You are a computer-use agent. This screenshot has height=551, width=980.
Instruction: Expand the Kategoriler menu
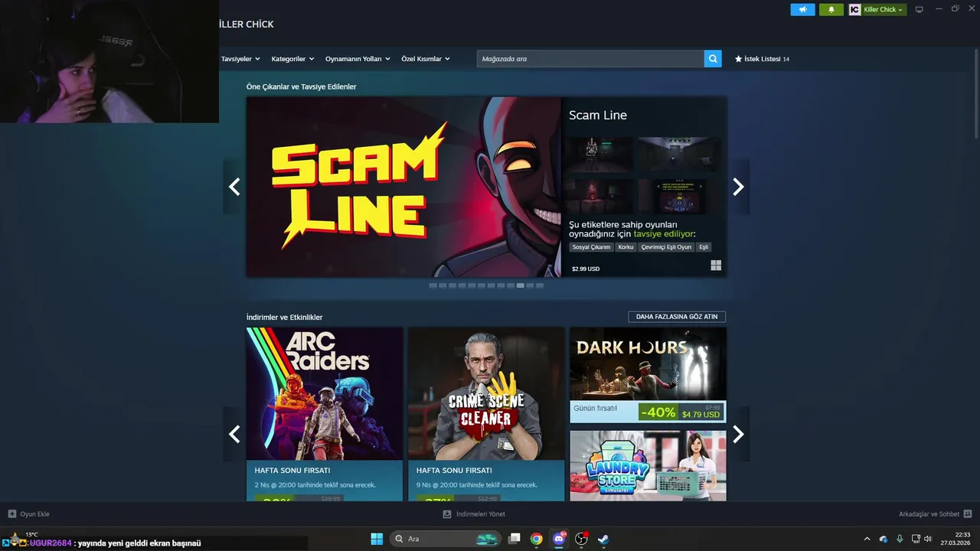(x=292, y=59)
